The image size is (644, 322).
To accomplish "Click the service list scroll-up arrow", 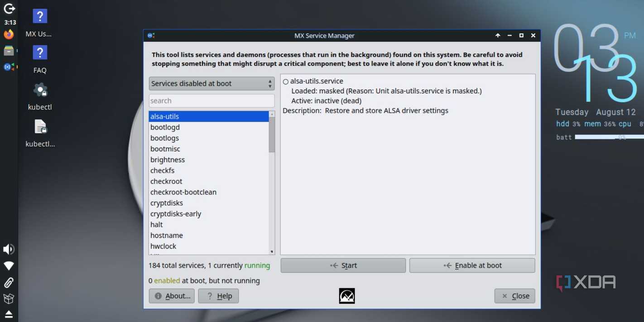I will 272,114.
